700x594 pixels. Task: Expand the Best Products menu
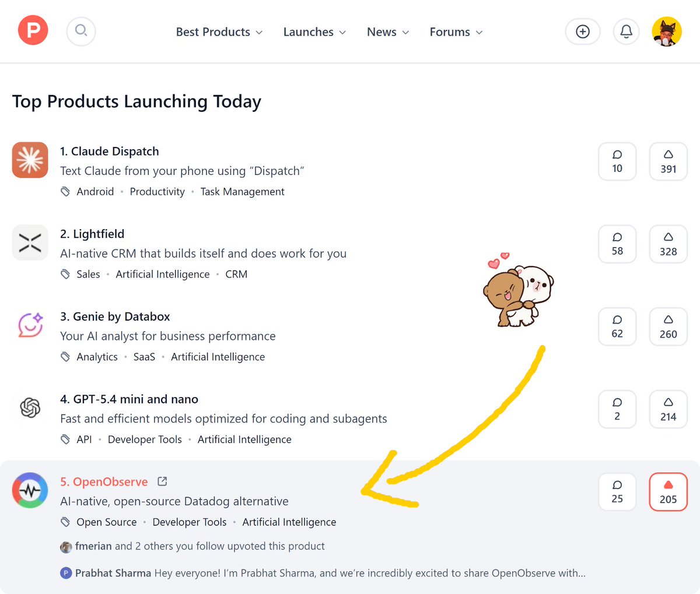219,32
